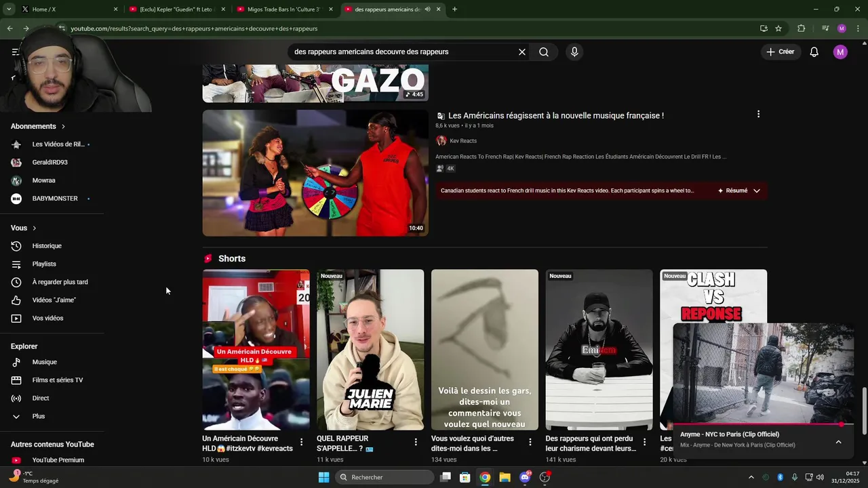Seek using the miniplayer progress bar
Screen dimensions: 868x488
tap(764, 424)
